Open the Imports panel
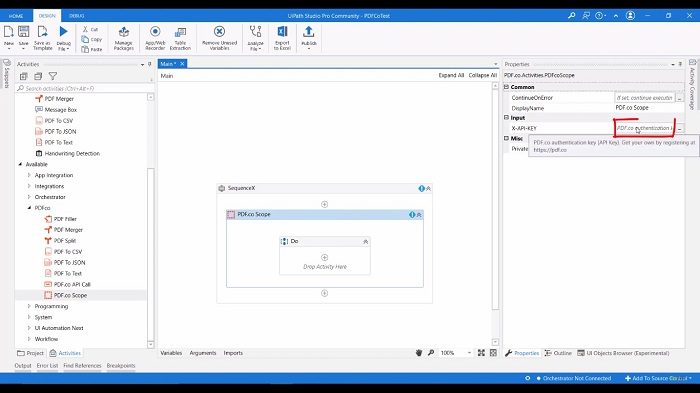700x393 pixels. tap(233, 353)
